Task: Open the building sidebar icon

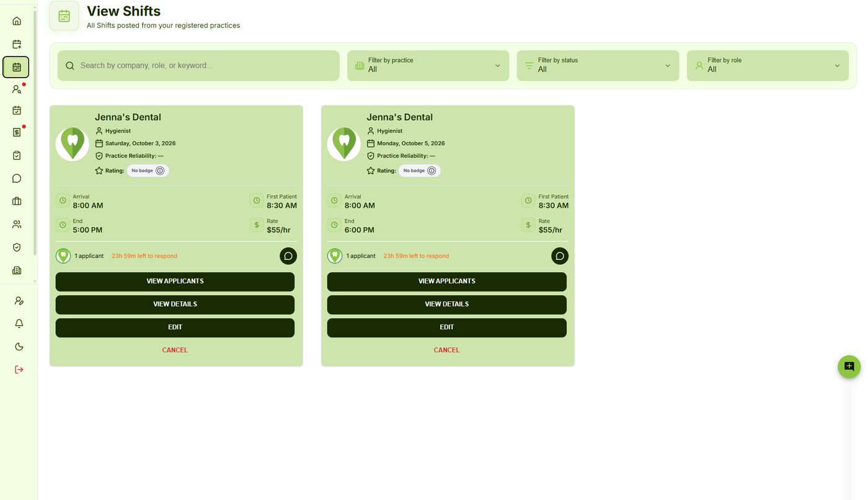Action: [x=17, y=270]
